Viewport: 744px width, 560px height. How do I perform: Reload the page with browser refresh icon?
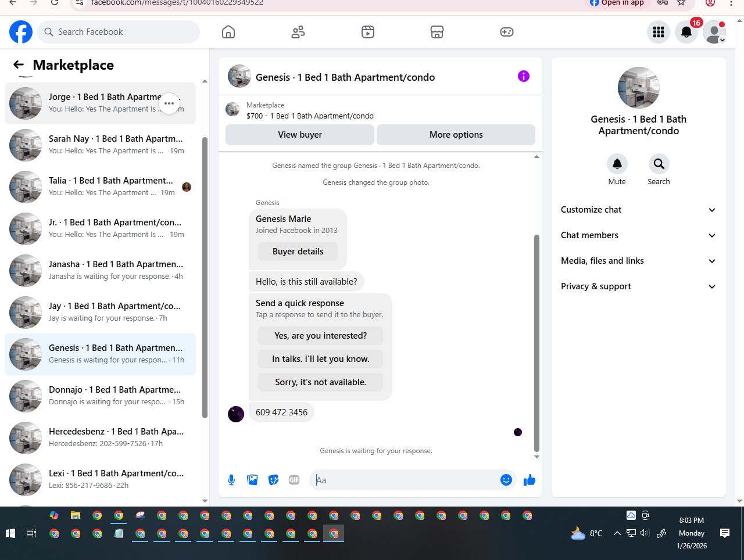54,3
